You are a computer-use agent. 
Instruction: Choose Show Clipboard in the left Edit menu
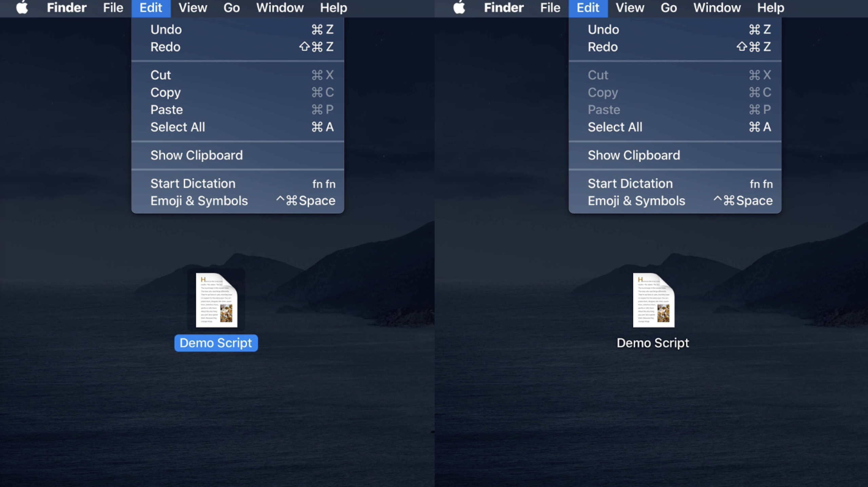point(196,155)
